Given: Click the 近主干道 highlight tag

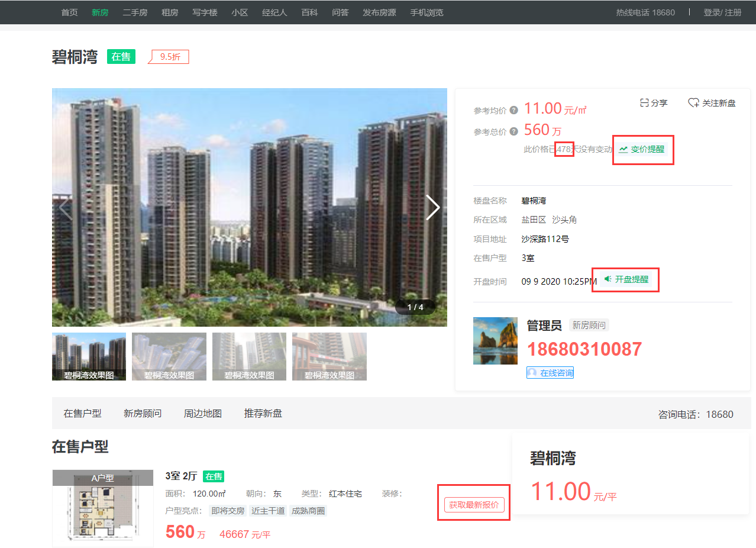Looking at the screenshot, I should (268, 511).
